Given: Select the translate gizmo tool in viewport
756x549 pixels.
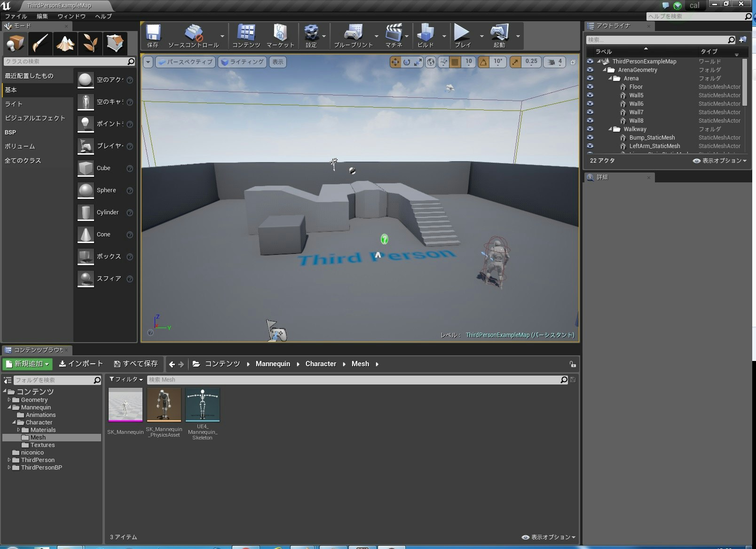Looking at the screenshot, I should (395, 62).
